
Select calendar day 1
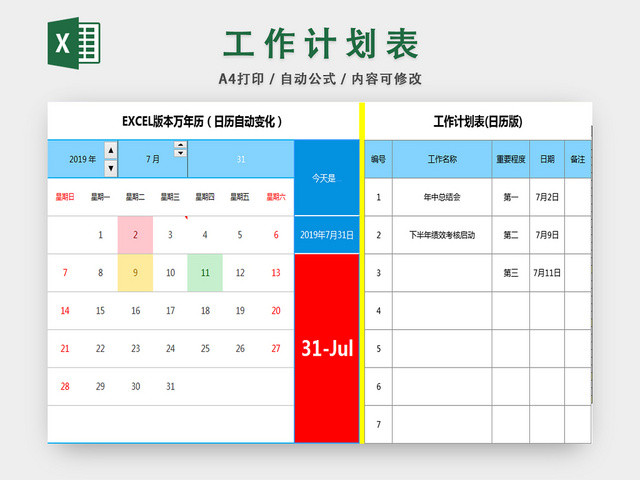point(100,235)
